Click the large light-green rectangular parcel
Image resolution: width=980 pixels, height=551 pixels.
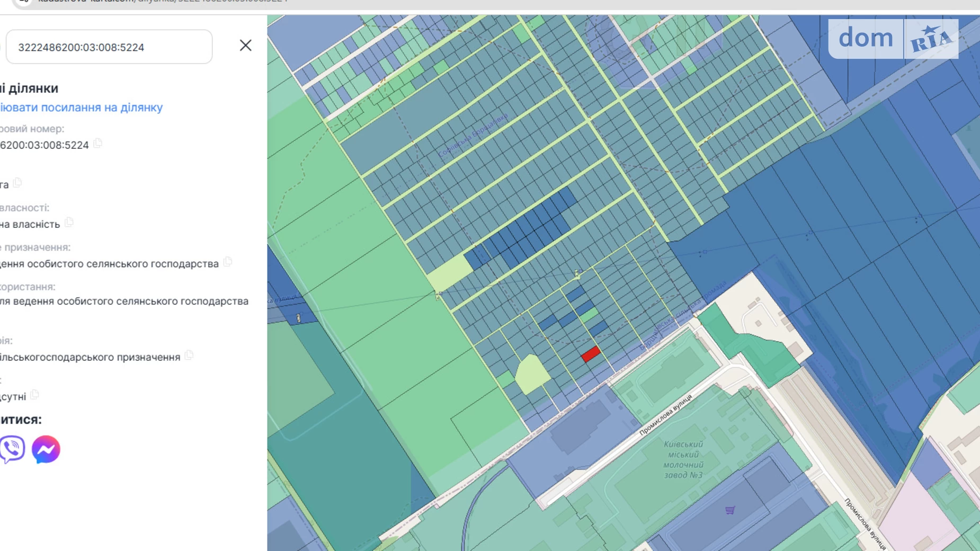coord(449,273)
